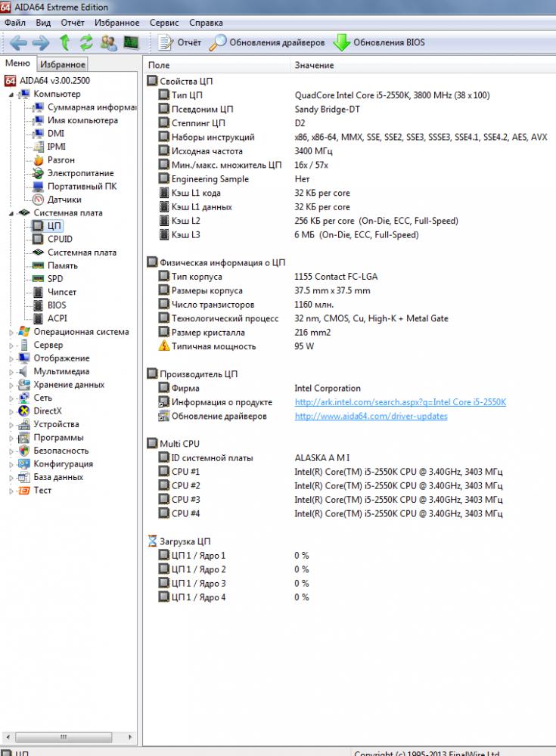Open the Отчёт report toolbar button

(x=179, y=42)
